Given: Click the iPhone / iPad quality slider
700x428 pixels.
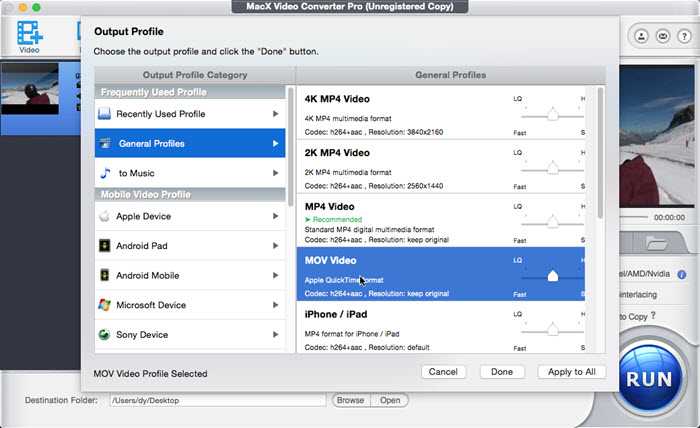Looking at the screenshot, I should click(x=552, y=331).
